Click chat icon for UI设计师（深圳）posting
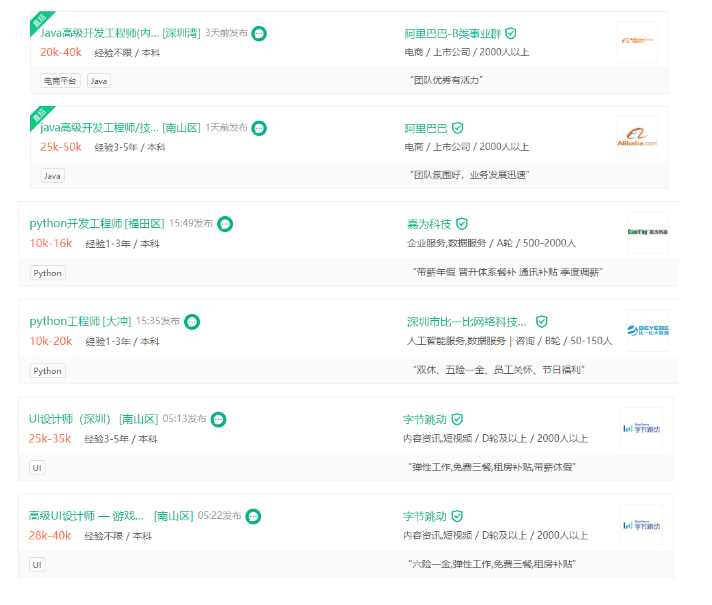 tap(218, 419)
